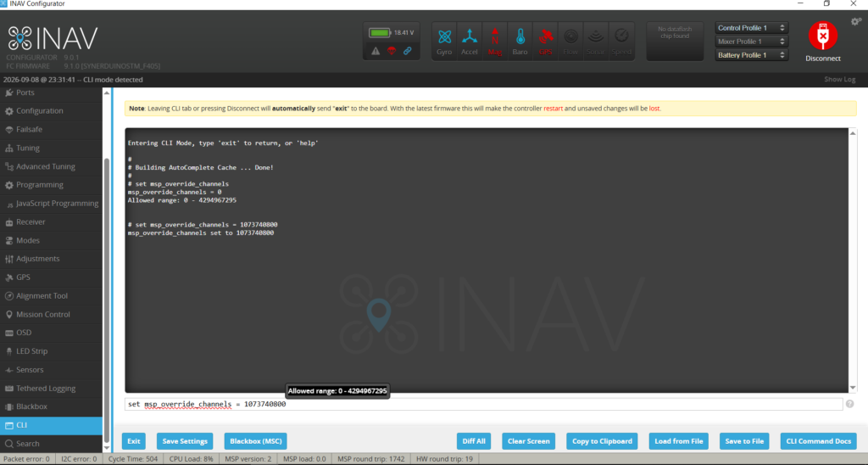Open the Control Profile 1 dropdown
This screenshot has height=465, width=868.
pyautogui.click(x=751, y=28)
